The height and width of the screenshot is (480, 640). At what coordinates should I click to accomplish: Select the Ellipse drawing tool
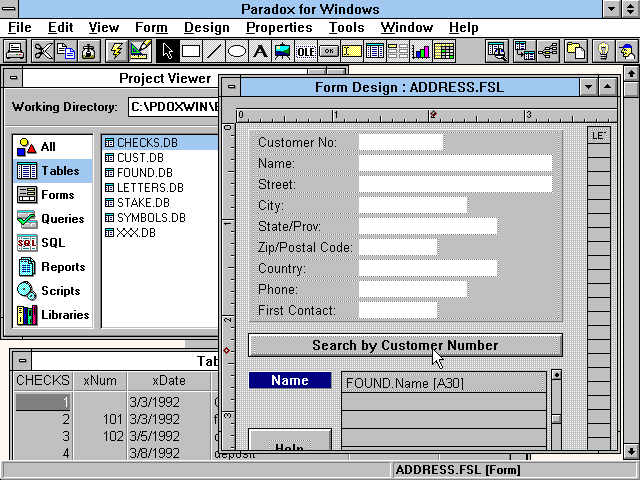pyautogui.click(x=237, y=51)
